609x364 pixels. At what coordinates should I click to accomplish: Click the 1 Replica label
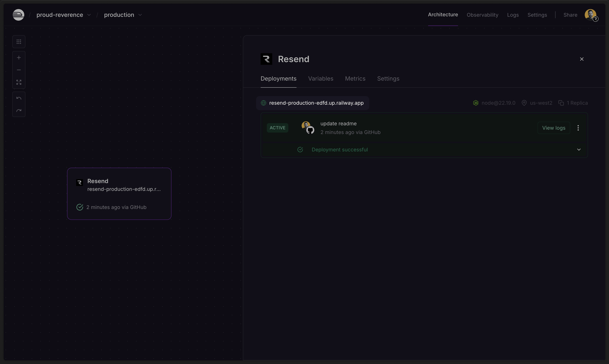[577, 103]
